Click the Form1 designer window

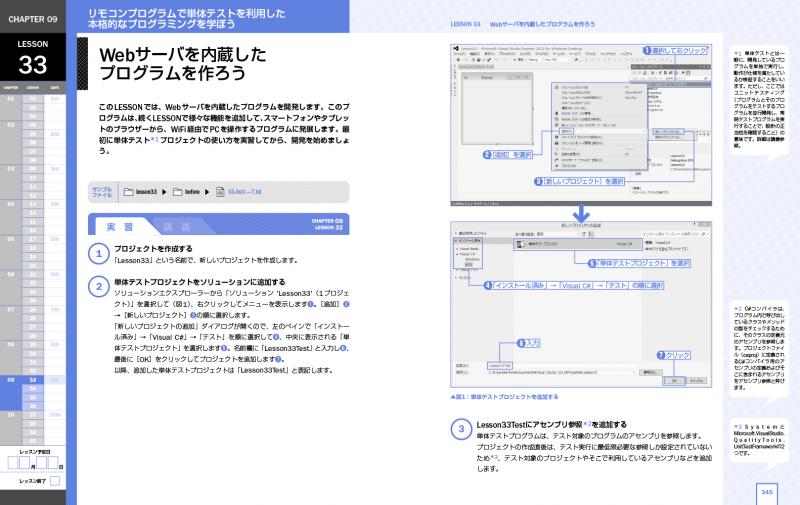tap(497, 109)
